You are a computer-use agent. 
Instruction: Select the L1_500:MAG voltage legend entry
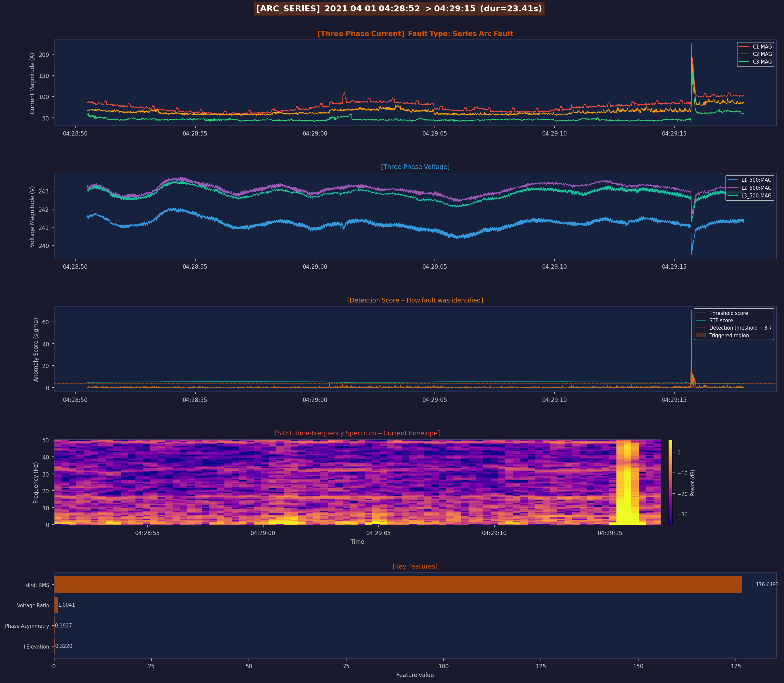[756, 180]
